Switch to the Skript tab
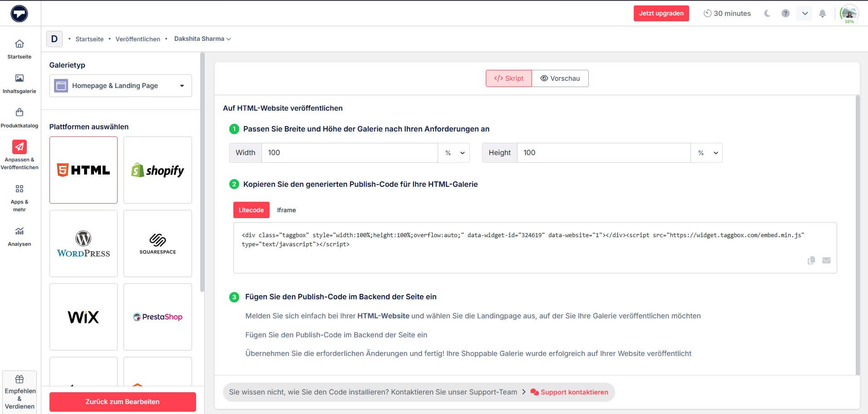The width and height of the screenshot is (868, 414). click(x=508, y=78)
